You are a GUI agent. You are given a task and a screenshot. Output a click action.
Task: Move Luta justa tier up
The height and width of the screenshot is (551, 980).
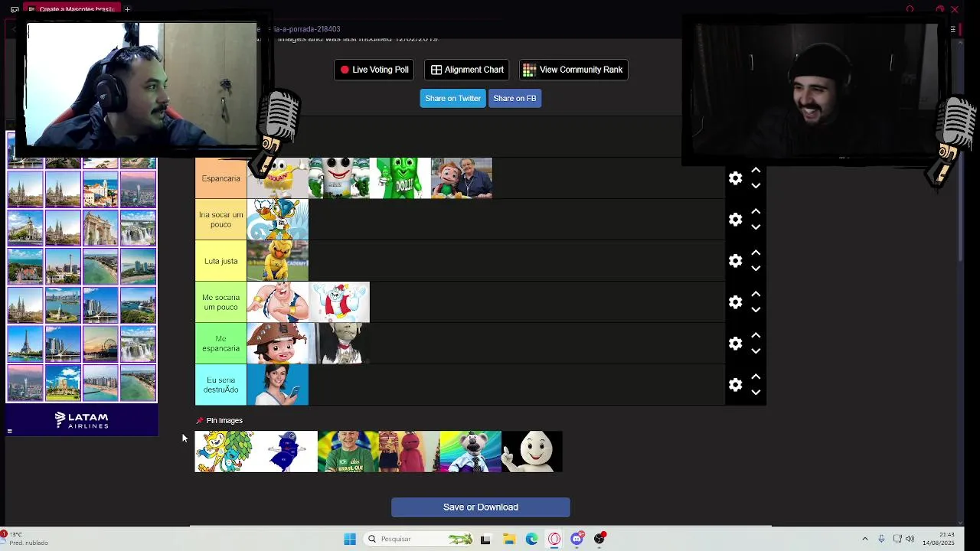pos(756,253)
